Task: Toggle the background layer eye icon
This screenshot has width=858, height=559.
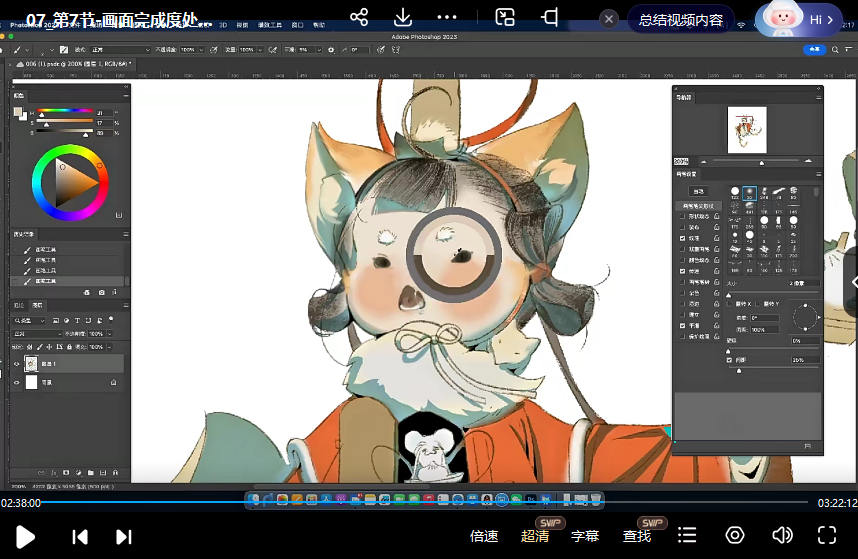Action: [x=16, y=382]
